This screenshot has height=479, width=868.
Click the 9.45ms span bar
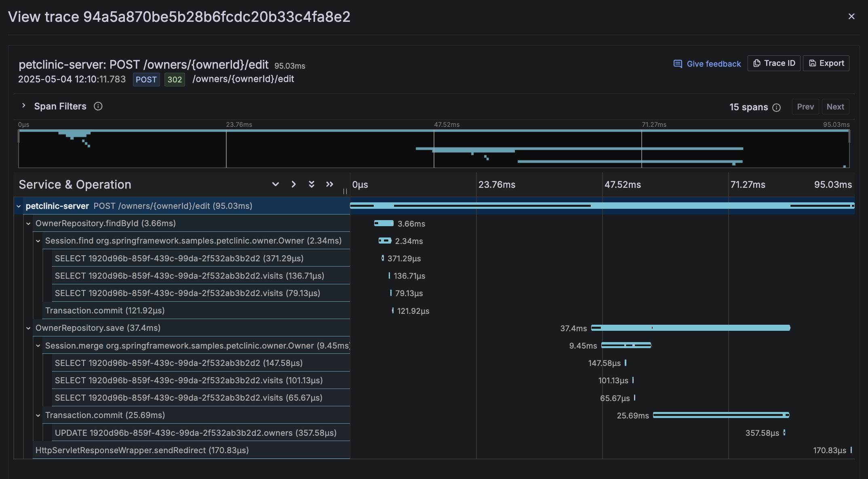(626, 345)
